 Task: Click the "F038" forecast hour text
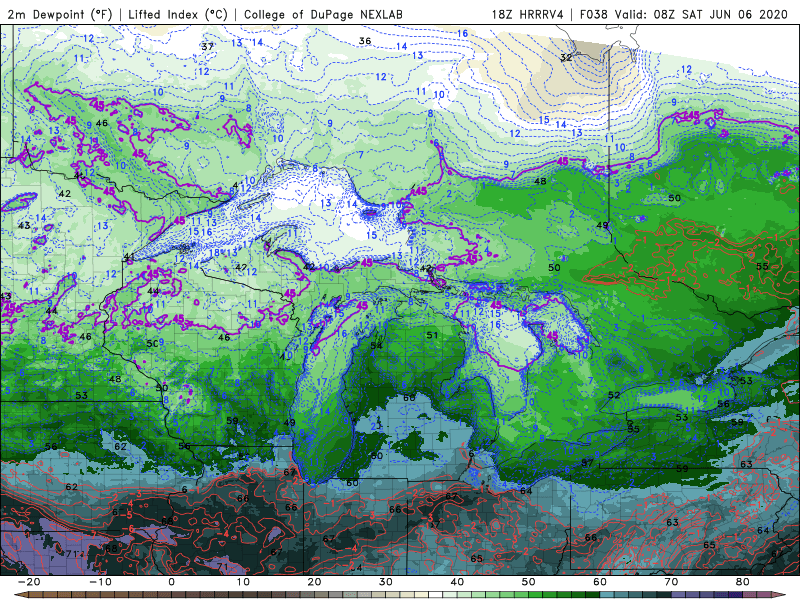click(x=594, y=14)
